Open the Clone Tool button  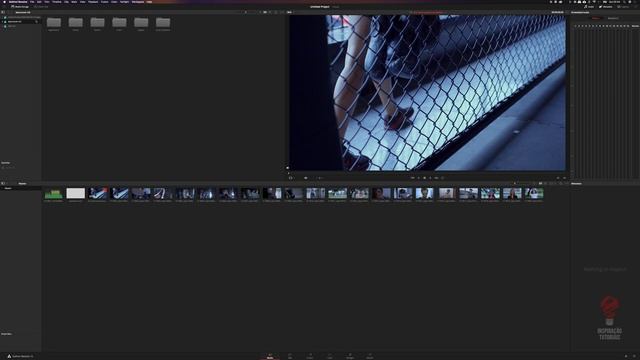pos(41,7)
